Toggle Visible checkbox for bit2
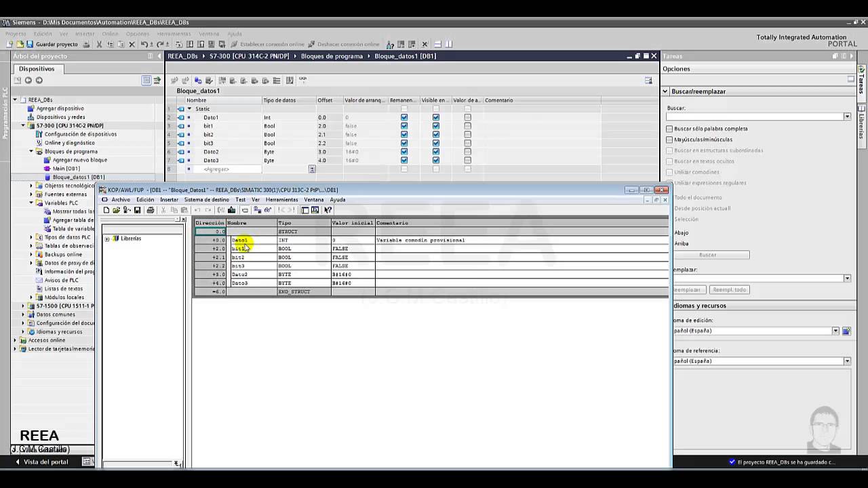The image size is (868, 488). 435,134
